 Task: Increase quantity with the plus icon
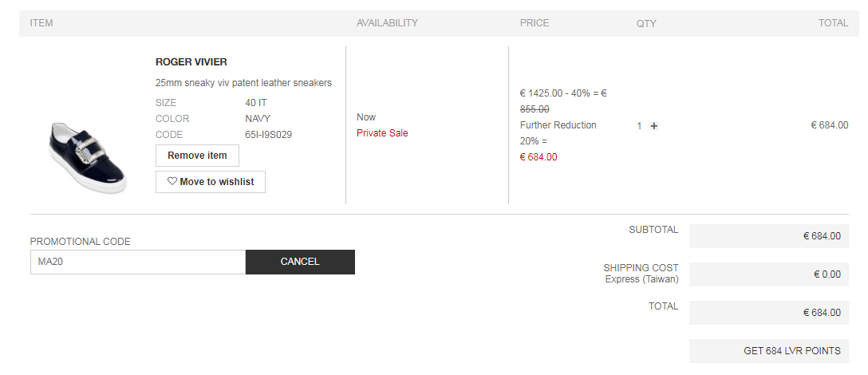654,126
